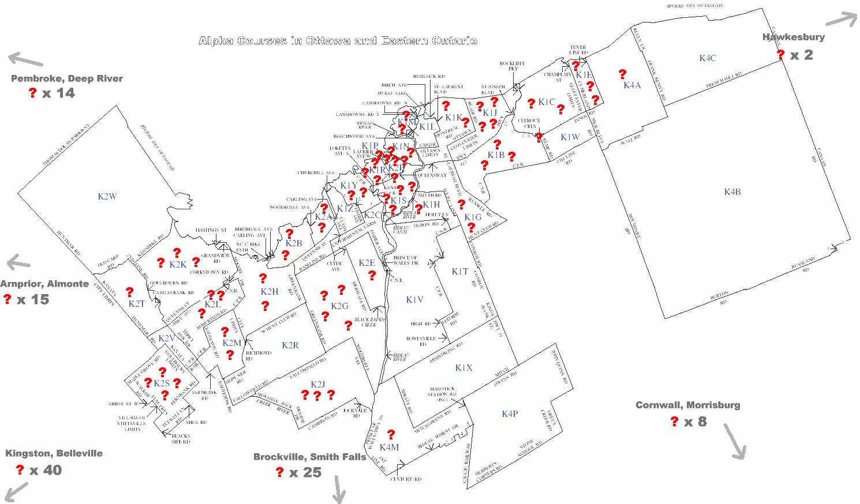Image resolution: width=860 pixels, height=504 pixels.
Task: Select the K1G postal code label
Action: click(473, 217)
